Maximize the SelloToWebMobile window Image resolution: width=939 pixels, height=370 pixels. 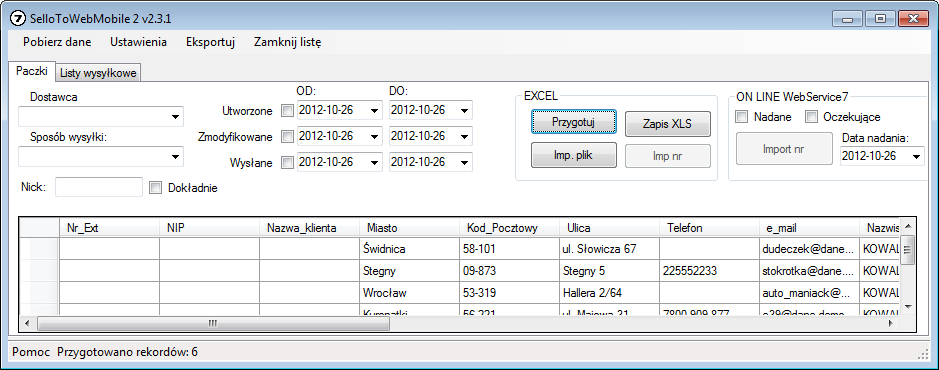pos(880,19)
